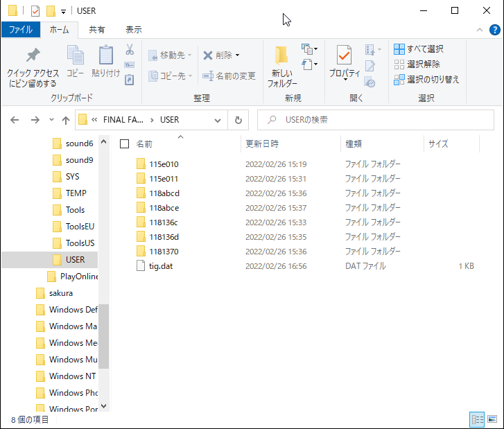Open new item dropdown in 新規 group
Image resolution: width=504 pixels, height=429 pixels.
pyautogui.click(x=309, y=49)
